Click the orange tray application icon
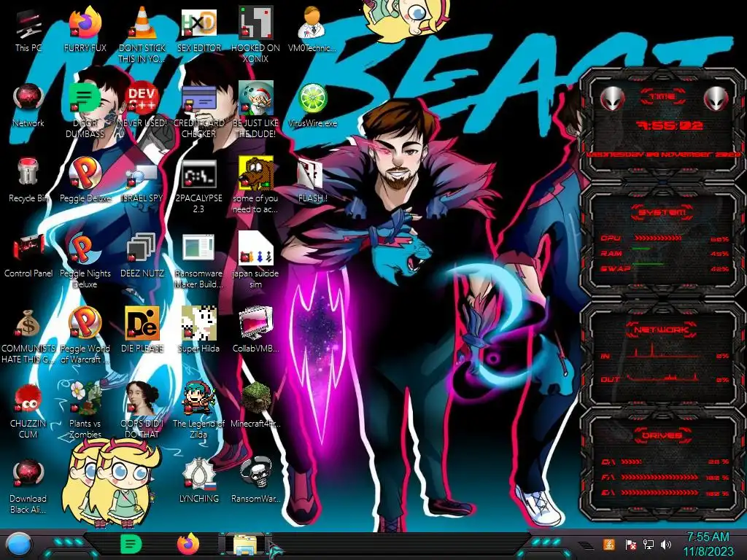Image resolution: width=747 pixels, height=560 pixels. pyautogui.click(x=609, y=544)
